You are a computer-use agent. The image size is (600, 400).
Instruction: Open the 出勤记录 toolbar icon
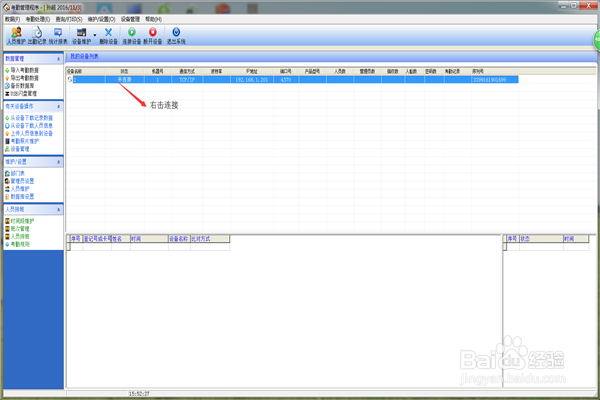37,36
